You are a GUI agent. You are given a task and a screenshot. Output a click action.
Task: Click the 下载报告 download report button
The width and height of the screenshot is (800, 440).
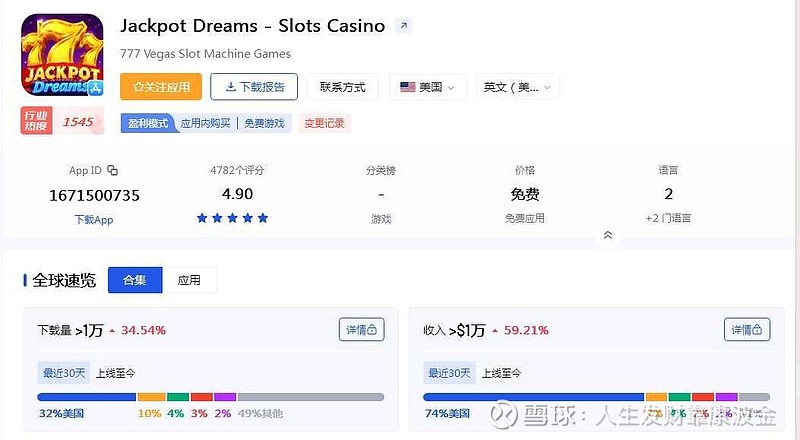click(254, 87)
